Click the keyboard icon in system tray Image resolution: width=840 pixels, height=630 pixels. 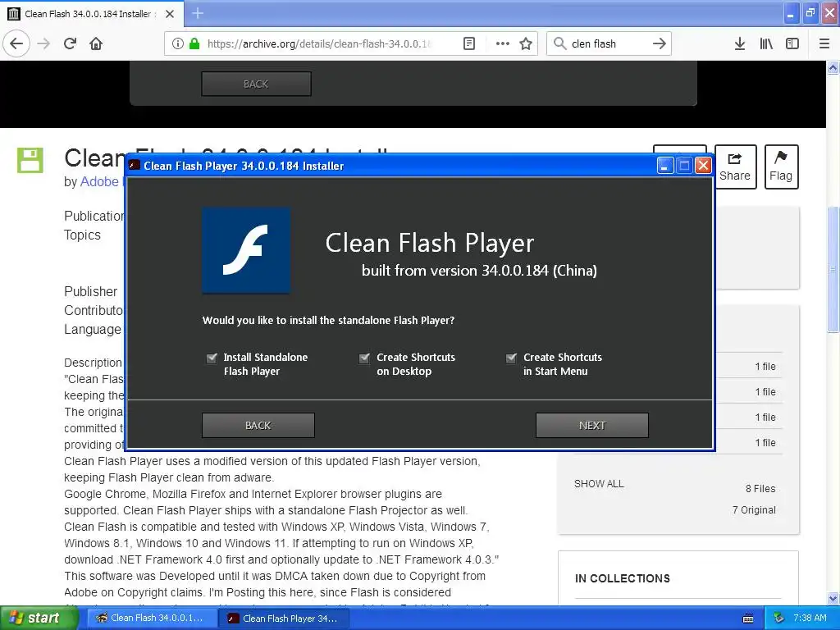point(748,619)
